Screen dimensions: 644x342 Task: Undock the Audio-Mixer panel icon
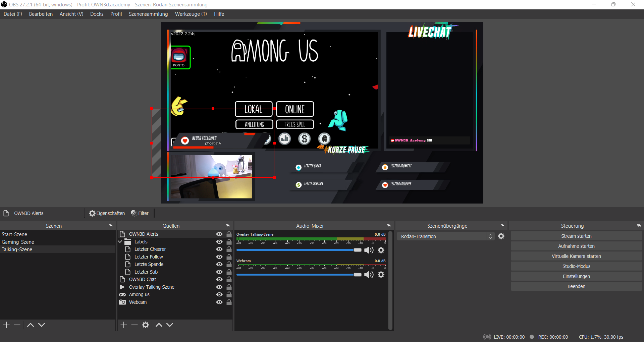[389, 226]
